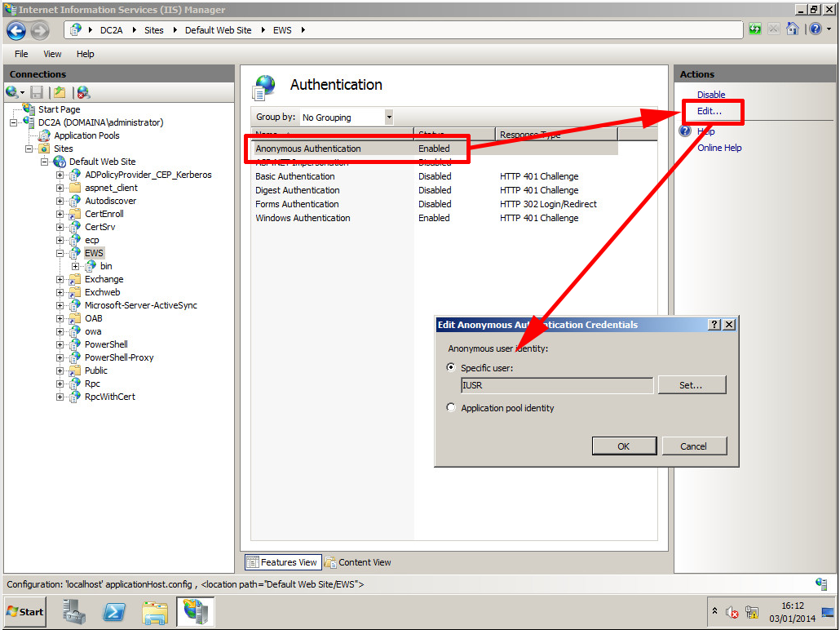
Task: Dismiss dialog with Cancel button
Action: (x=694, y=446)
